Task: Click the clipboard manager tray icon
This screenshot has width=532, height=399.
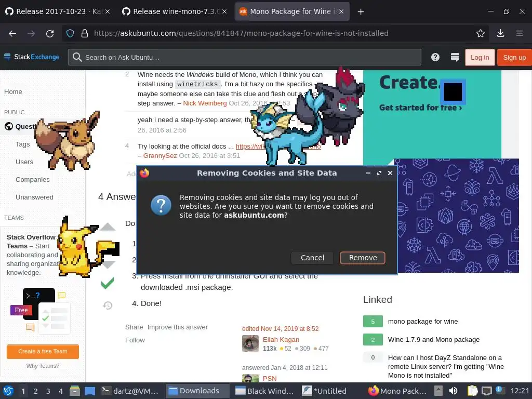Action: click(472, 391)
